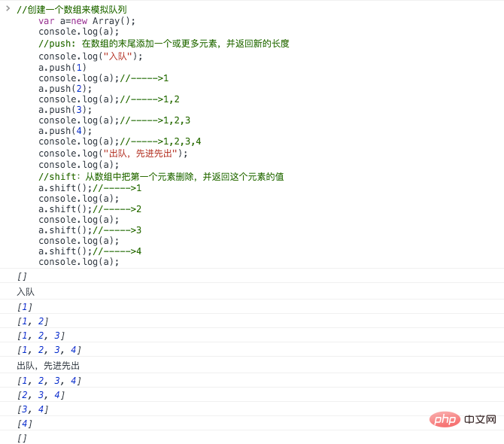Image resolution: width=504 pixels, height=444 pixels.
Task: Click the 出队，先进先出 console output row
Action: [x=252, y=365]
